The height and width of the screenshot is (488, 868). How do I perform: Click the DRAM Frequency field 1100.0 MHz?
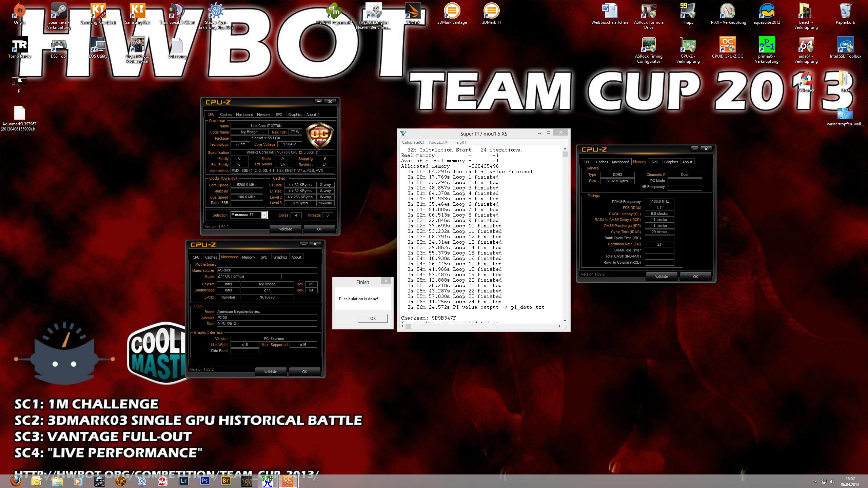(659, 202)
